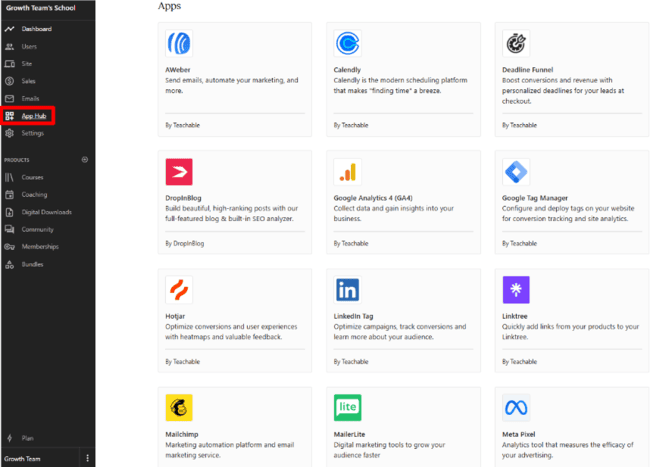Click the Community chat icon

10,229
